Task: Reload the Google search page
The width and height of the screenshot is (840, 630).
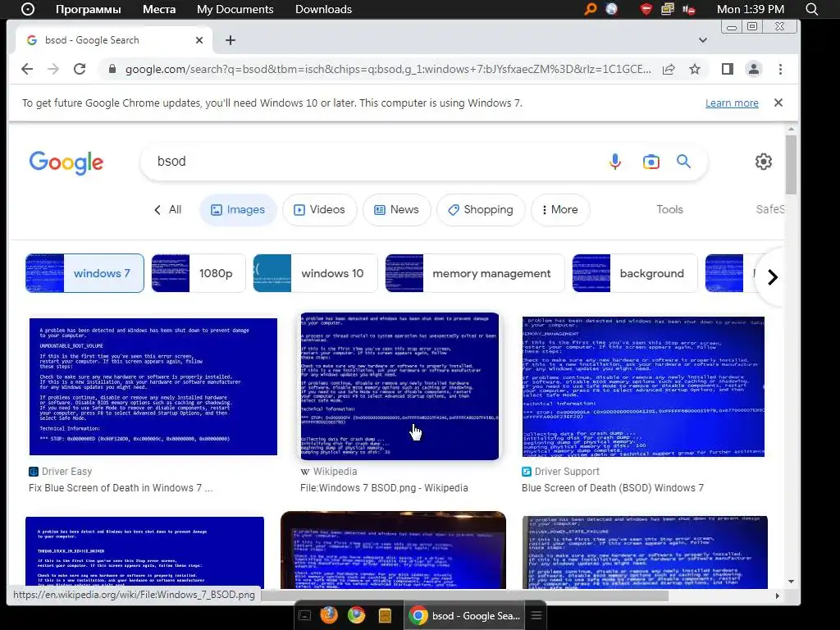Action: [x=80, y=69]
